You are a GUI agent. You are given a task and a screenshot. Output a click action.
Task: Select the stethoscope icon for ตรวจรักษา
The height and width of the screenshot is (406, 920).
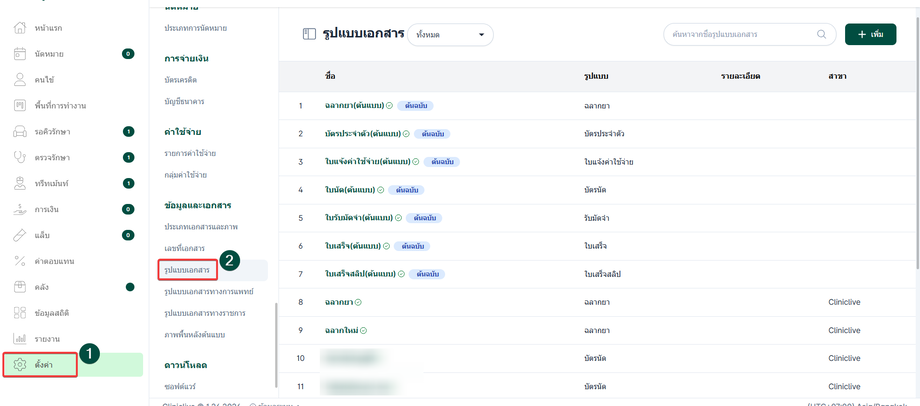[20, 157]
